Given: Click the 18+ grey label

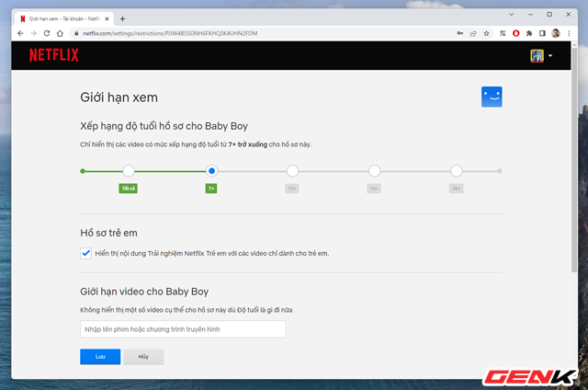Looking at the screenshot, I should 456,189.
